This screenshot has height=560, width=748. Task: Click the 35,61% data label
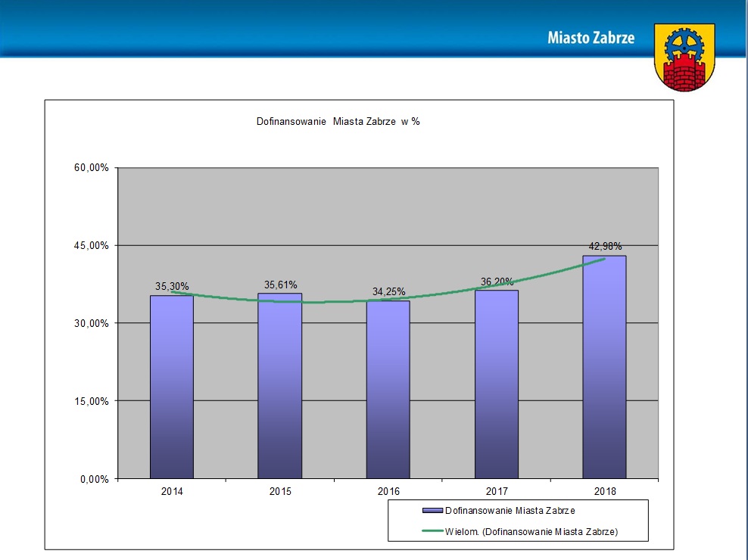click(x=280, y=285)
